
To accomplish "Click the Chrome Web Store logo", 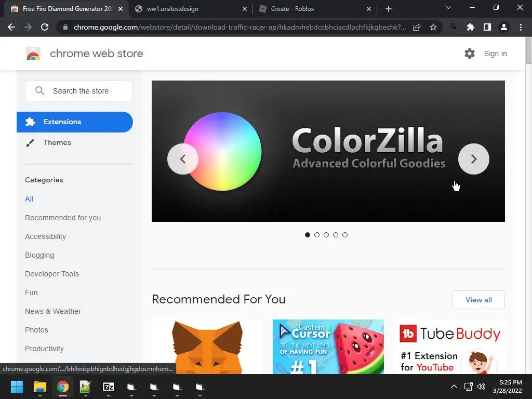I will pyautogui.click(x=33, y=54).
